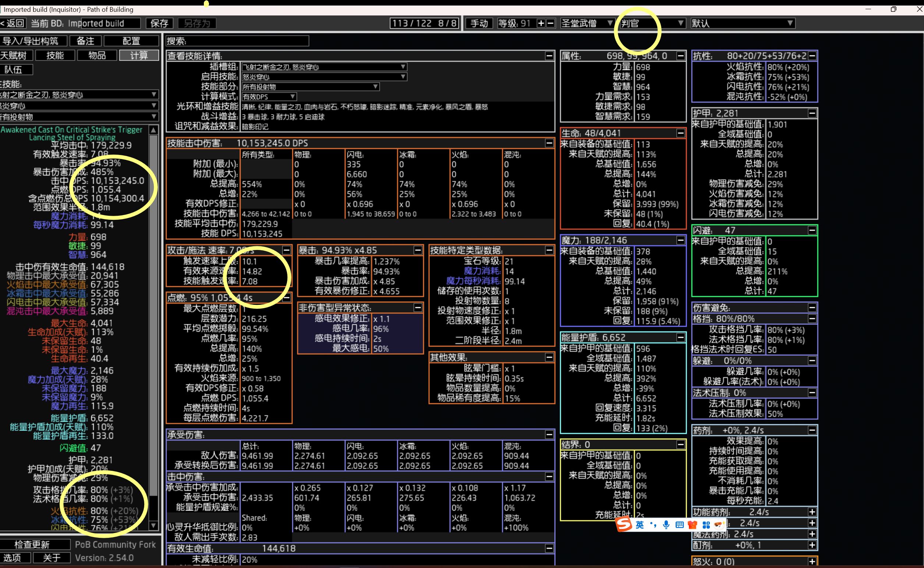Image resolution: width=924 pixels, height=568 pixels.
Task: Collapse the 技能特定类型数据 section
Action: [x=549, y=250]
